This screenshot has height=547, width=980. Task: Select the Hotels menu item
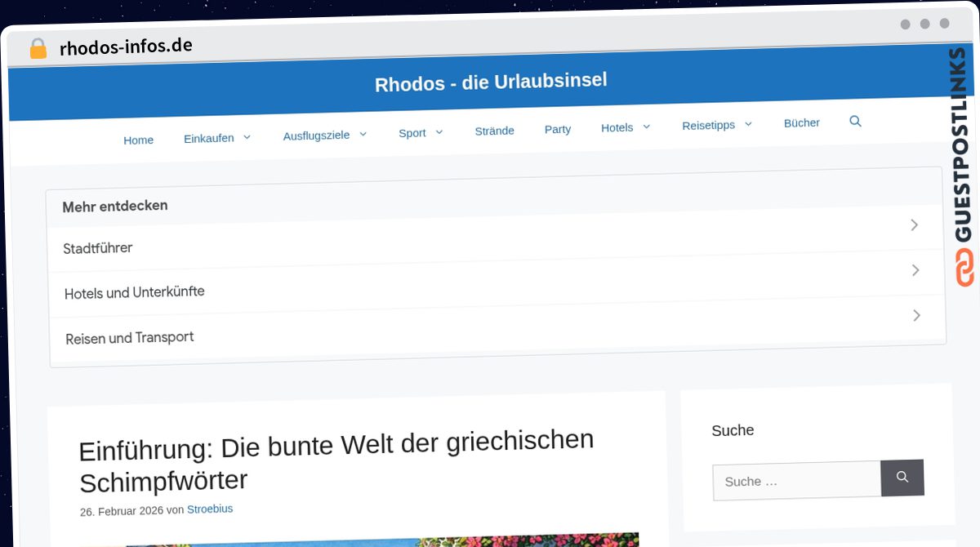617,127
